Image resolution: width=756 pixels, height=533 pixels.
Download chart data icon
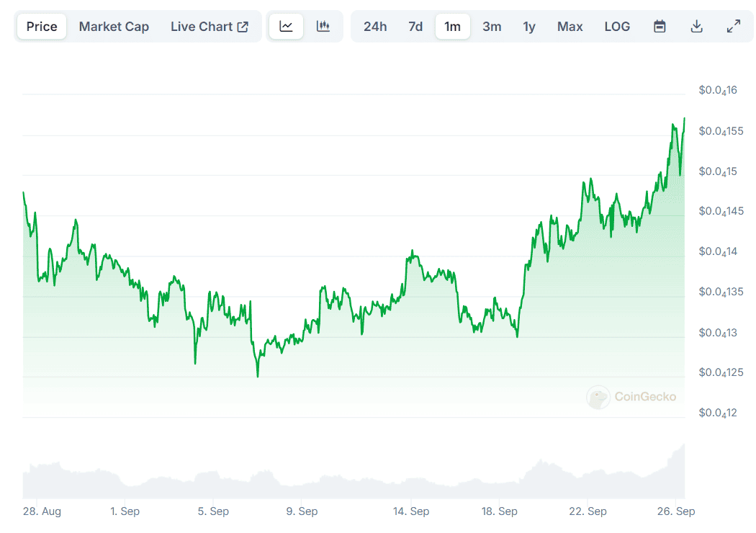coord(696,27)
